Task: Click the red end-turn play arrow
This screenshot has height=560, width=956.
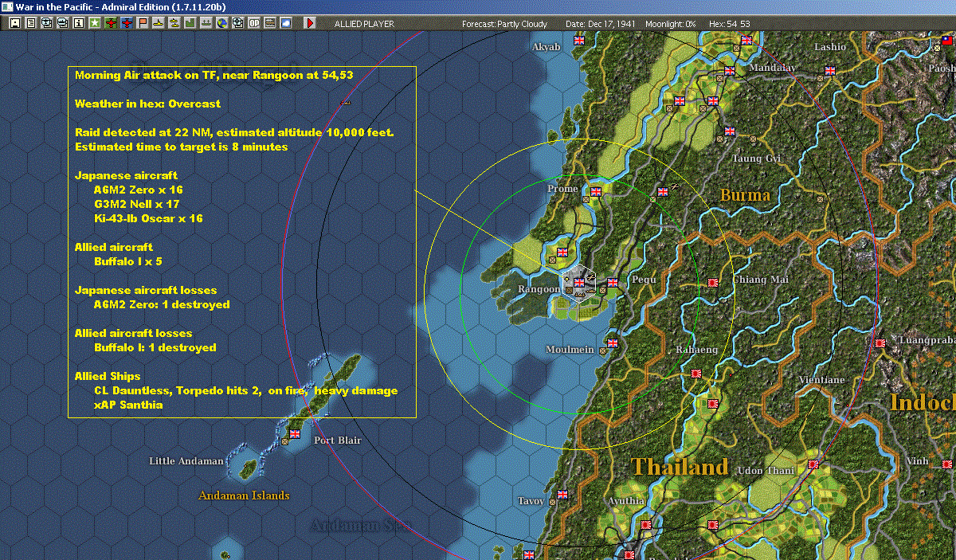Action: click(310, 23)
